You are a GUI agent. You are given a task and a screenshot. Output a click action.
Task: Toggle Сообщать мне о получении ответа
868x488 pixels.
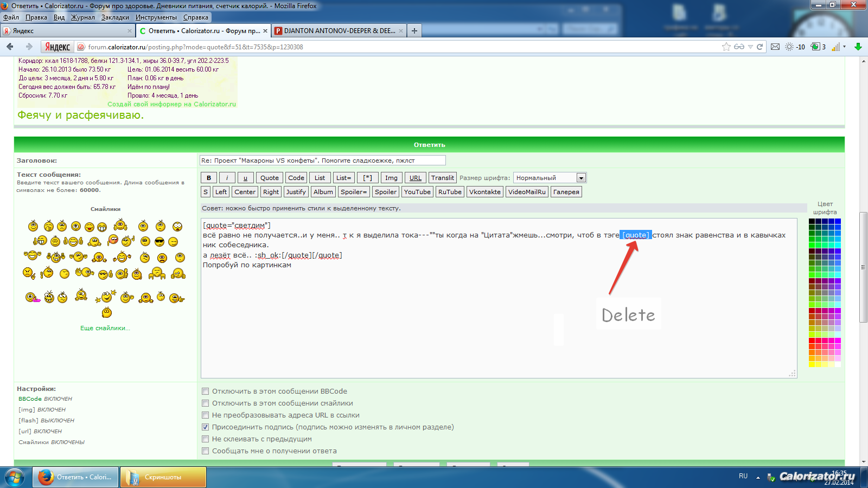(206, 451)
